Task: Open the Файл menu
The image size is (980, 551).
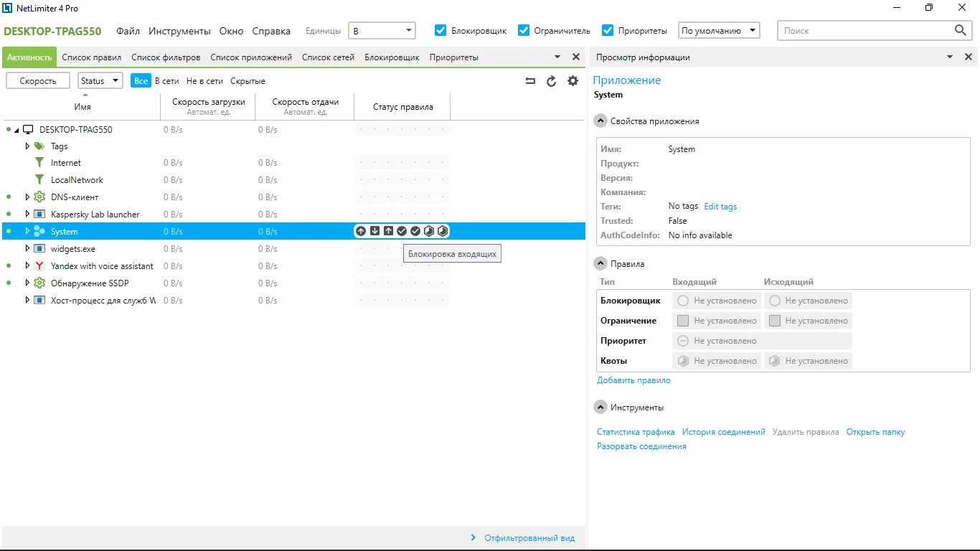Action: coord(128,31)
